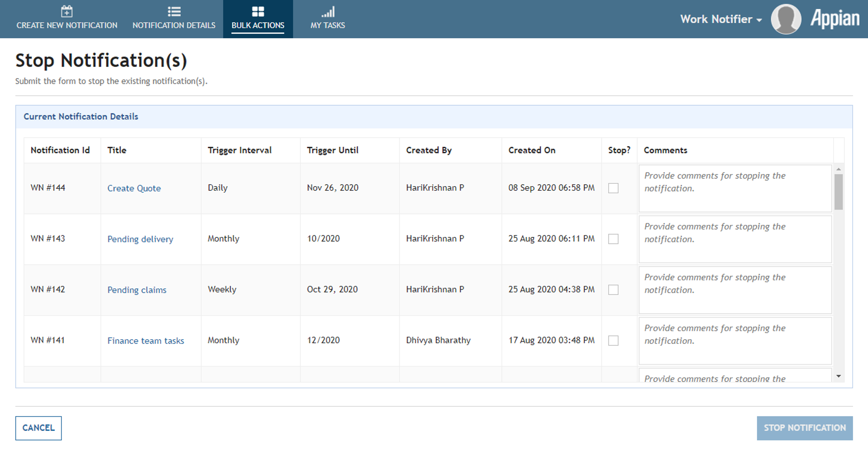Click the Appian logo
The height and width of the screenshot is (465, 868).
pyautogui.click(x=835, y=19)
